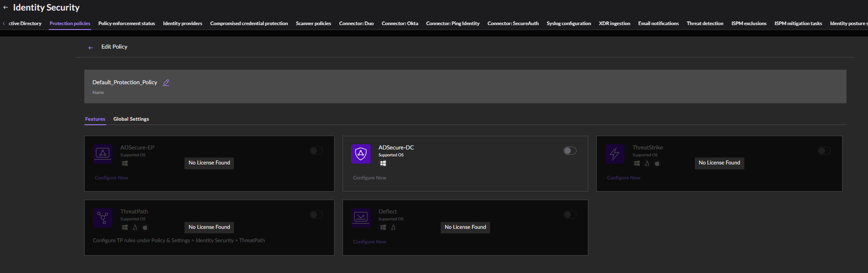Click the Default_Protection_Policy name field
The width and height of the screenshot is (868, 273).
click(124, 82)
